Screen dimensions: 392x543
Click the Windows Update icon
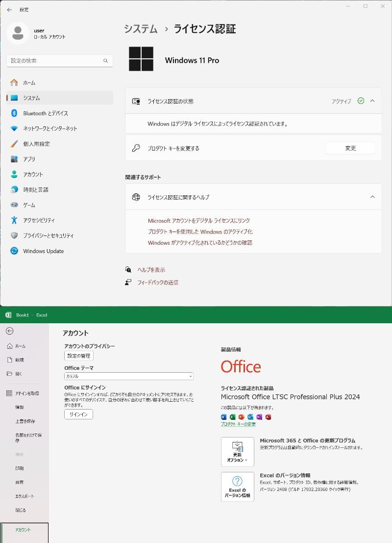coord(14,251)
